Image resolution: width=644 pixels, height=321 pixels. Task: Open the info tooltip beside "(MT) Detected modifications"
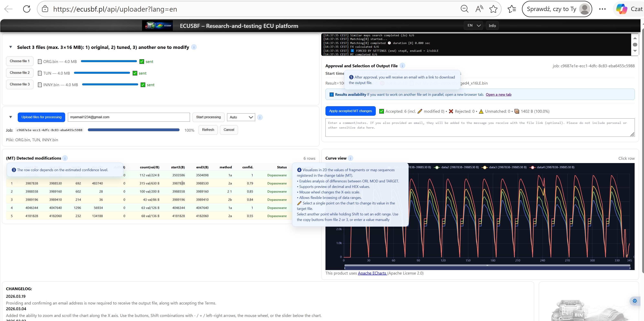click(x=65, y=158)
